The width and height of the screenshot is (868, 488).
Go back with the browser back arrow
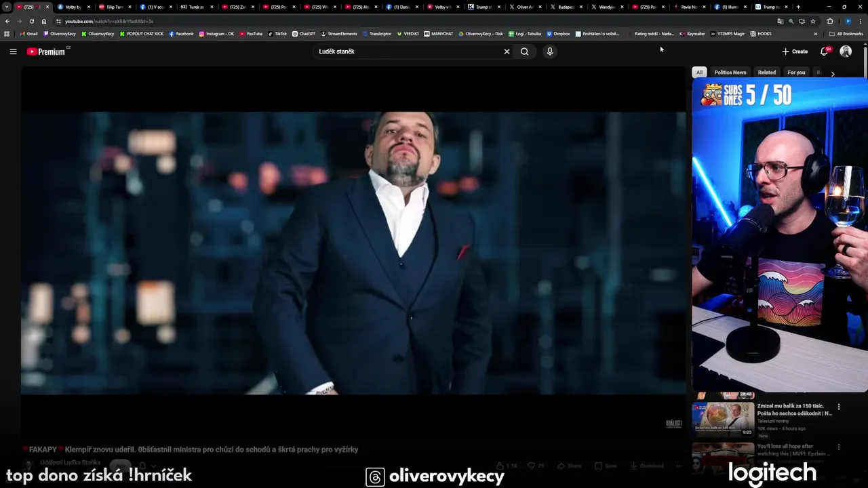(7, 21)
